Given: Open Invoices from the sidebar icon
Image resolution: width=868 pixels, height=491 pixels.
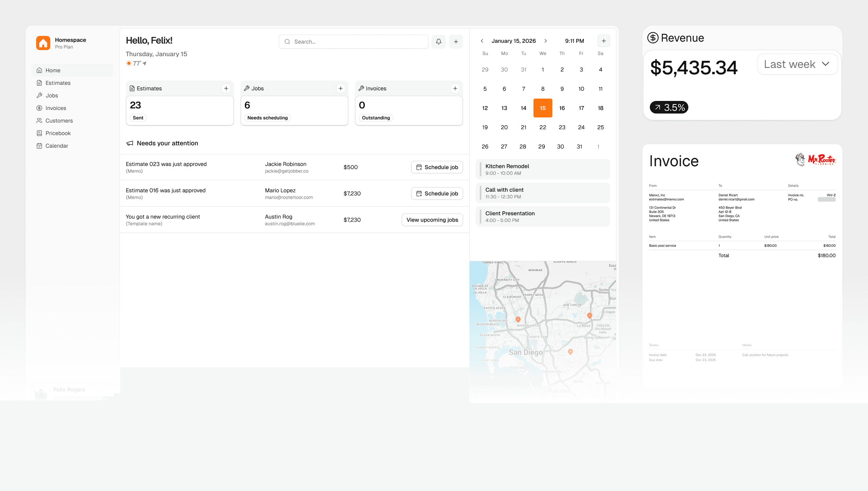Looking at the screenshot, I should click(39, 108).
